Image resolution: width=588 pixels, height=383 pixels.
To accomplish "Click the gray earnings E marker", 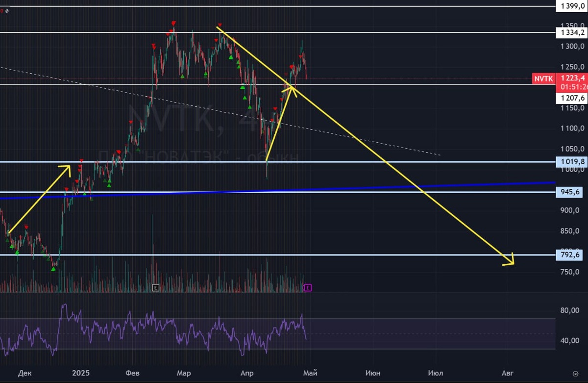I will coord(156,288).
